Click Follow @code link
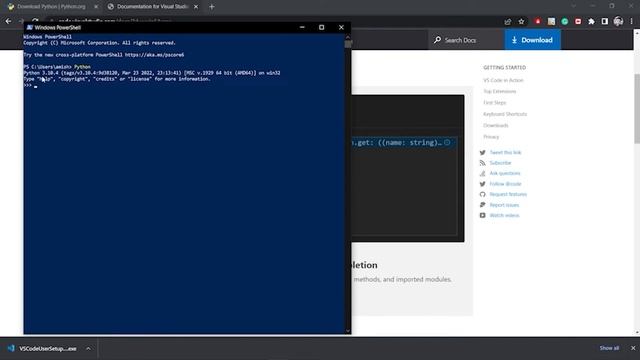The width and height of the screenshot is (640, 360). pos(505,184)
